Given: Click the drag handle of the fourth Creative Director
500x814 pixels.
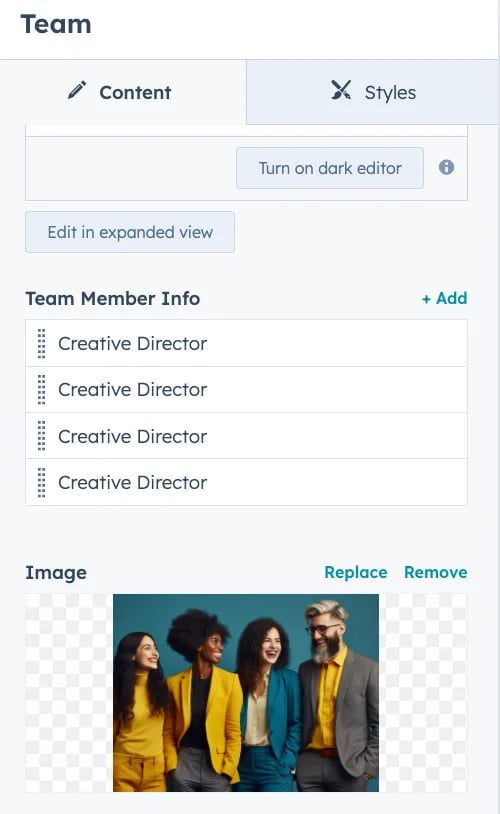Looking at the screenshot, I should tap(42, 482).
